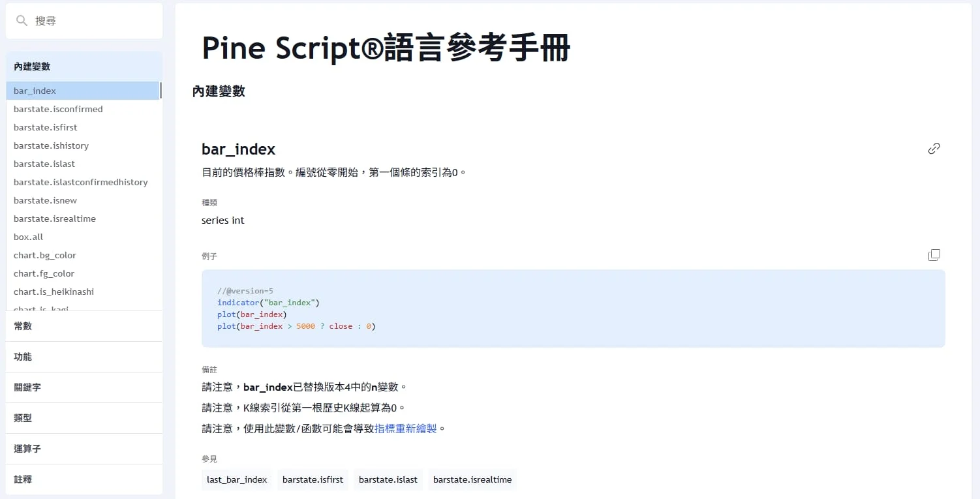Expand the 功能 section
The height and width of the screenshot is (499, 980).
[x=84, y=357]
